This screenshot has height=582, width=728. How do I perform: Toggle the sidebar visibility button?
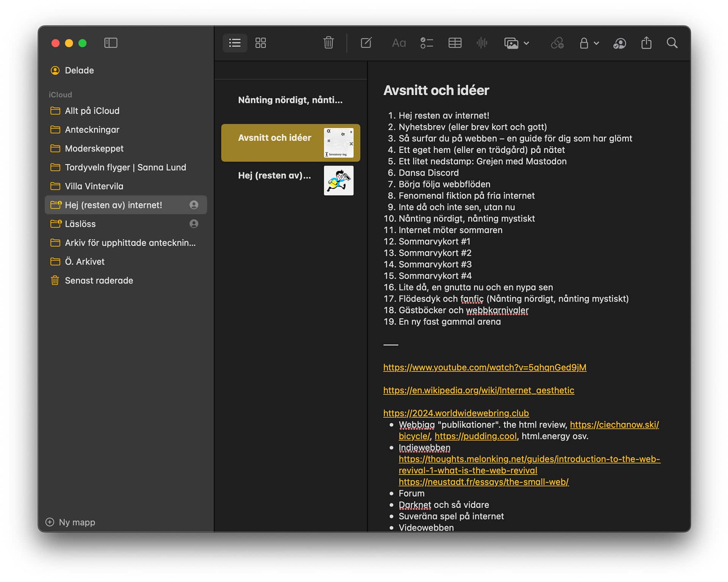111,43
